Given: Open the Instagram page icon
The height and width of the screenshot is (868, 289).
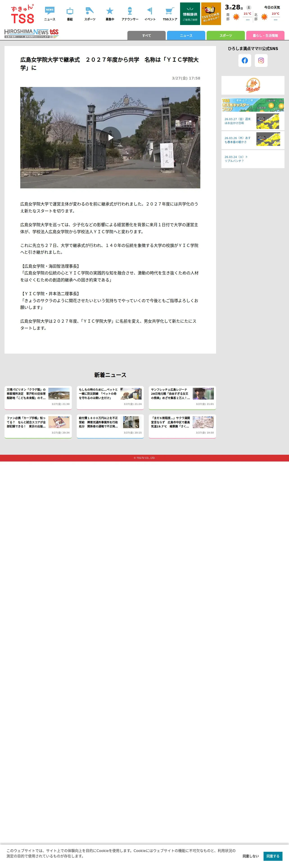Looking at the screenshot, I should 261,61.
